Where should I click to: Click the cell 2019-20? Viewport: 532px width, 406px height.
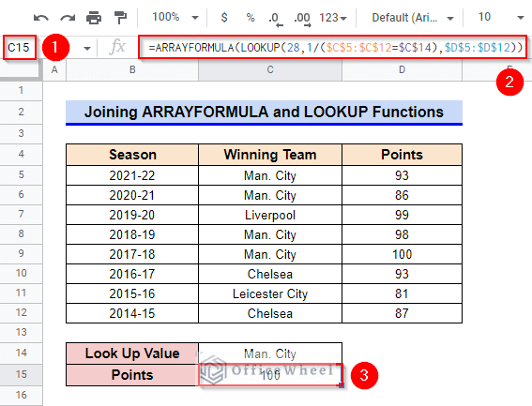[x=132, y=215]
